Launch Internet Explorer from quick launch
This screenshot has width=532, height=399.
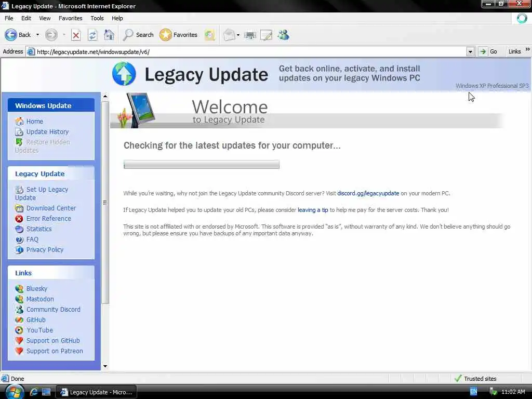(34, 392)
